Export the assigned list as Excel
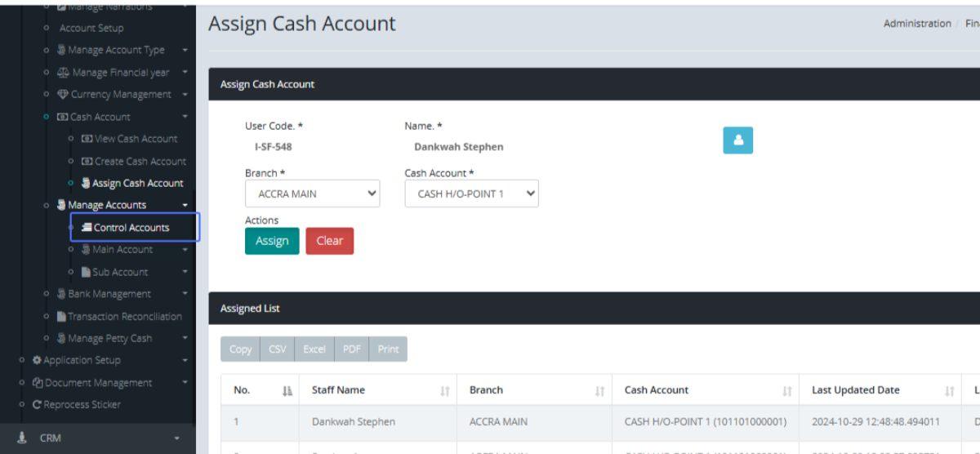Image resolution: width=980 pixels, height=454 pixels. (x=314, y=349)
